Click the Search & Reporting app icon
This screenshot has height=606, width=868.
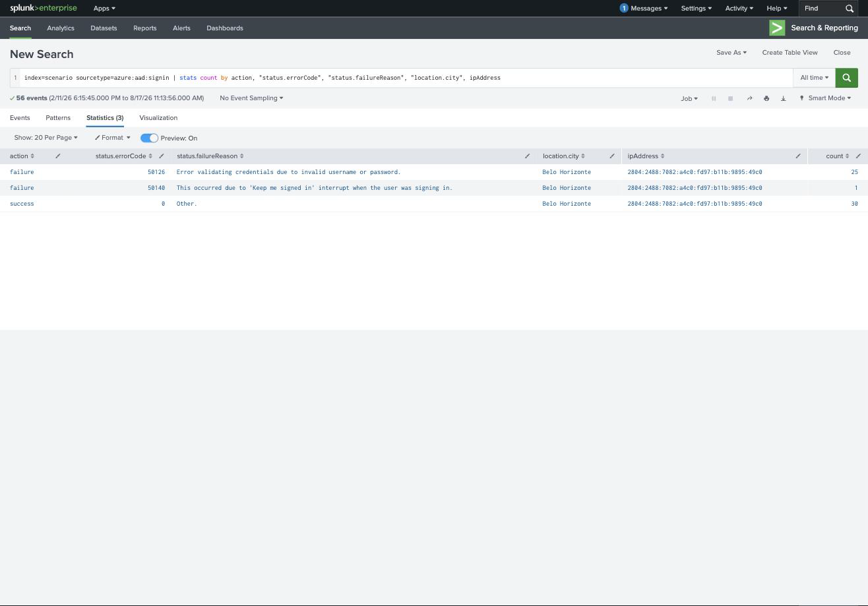click(777, 28)
